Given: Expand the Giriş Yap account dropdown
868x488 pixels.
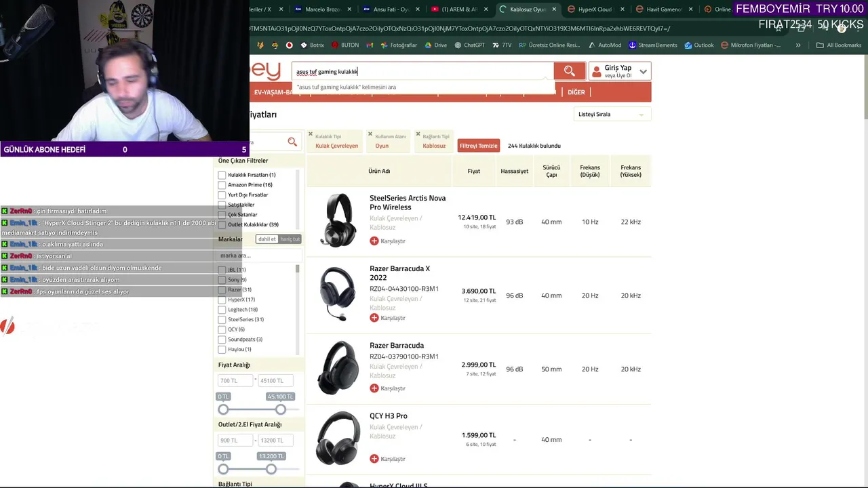Looking at the screenshot, I should pyautogui.click(x=643, y=71).
